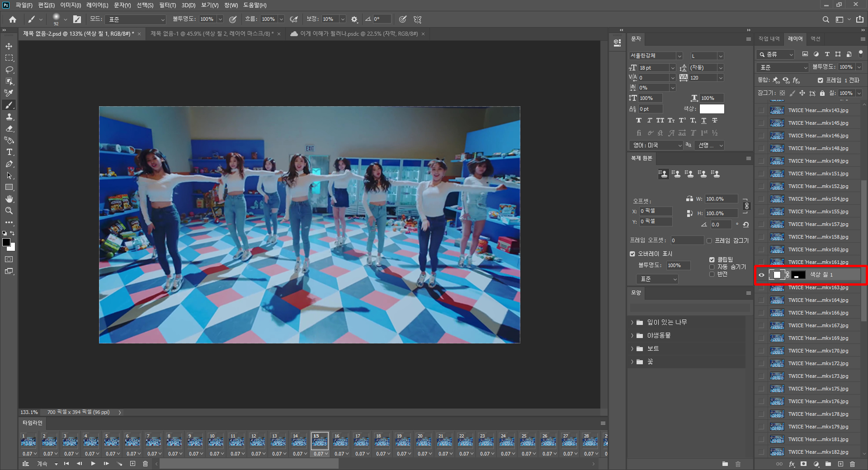Enable 자동 숨기기 checkbox

(x=712, y=267)
